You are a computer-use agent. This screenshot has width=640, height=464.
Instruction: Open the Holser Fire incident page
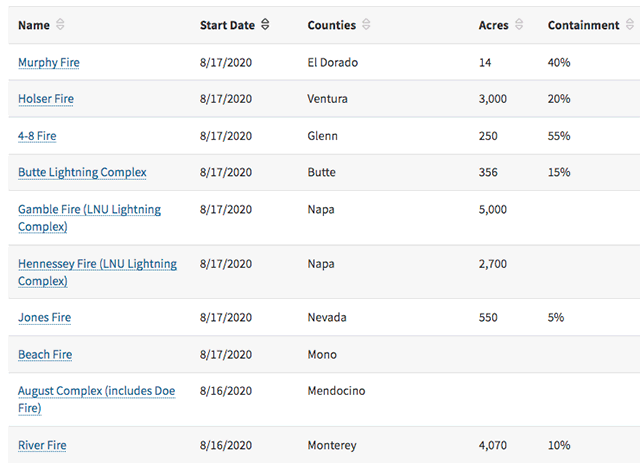pyautogui.click(x=46, y=99)
